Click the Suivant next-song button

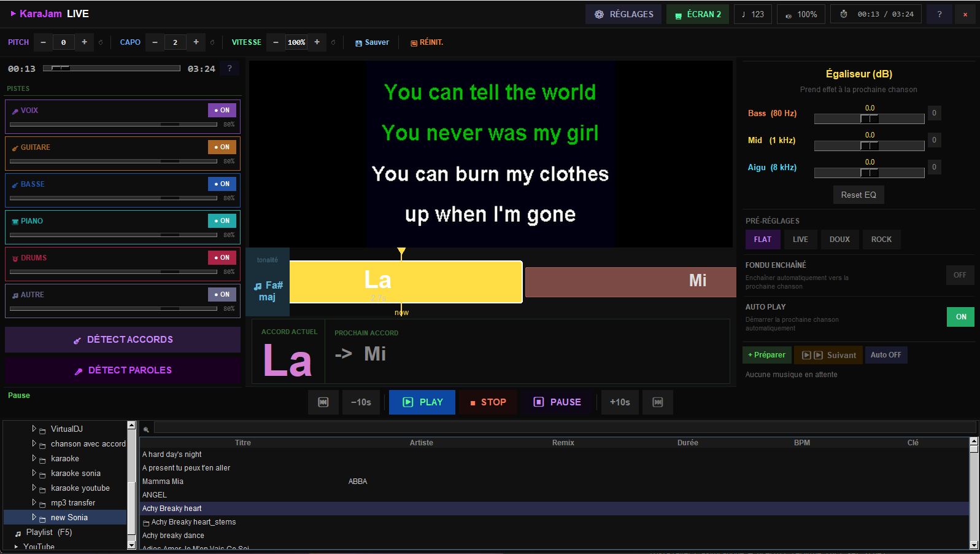[828, 355]
